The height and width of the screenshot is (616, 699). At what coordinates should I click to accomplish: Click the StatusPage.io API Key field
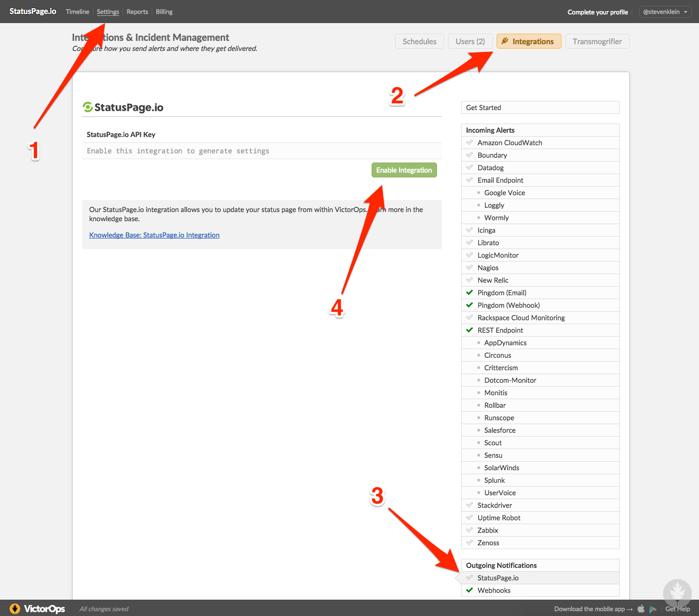(x=262, y=151)
